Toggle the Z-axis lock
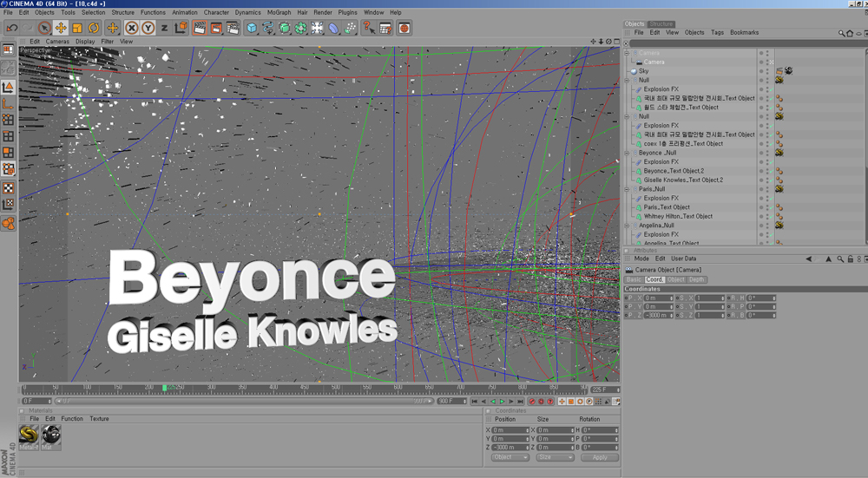 (x=164, y=28)
